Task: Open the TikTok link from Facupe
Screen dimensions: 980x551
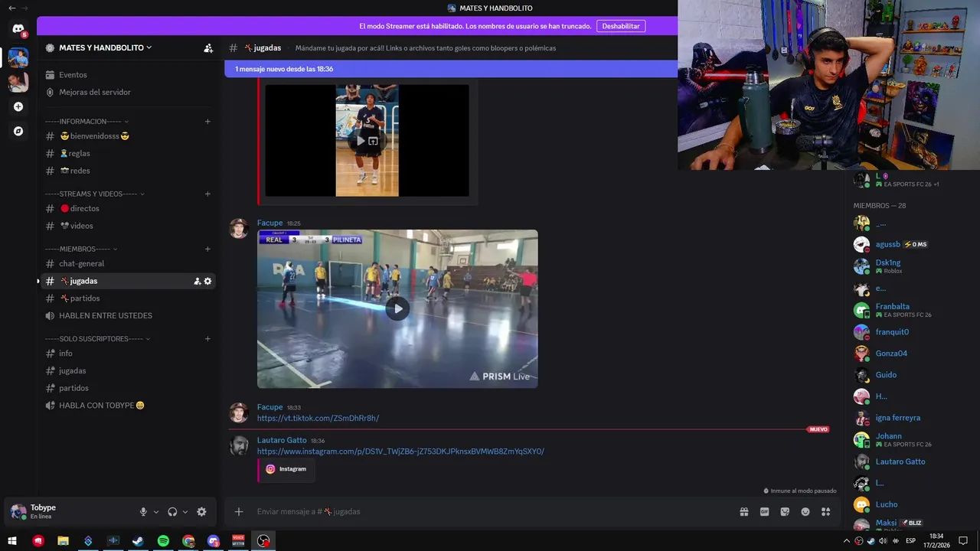Action: click(318, 419)
